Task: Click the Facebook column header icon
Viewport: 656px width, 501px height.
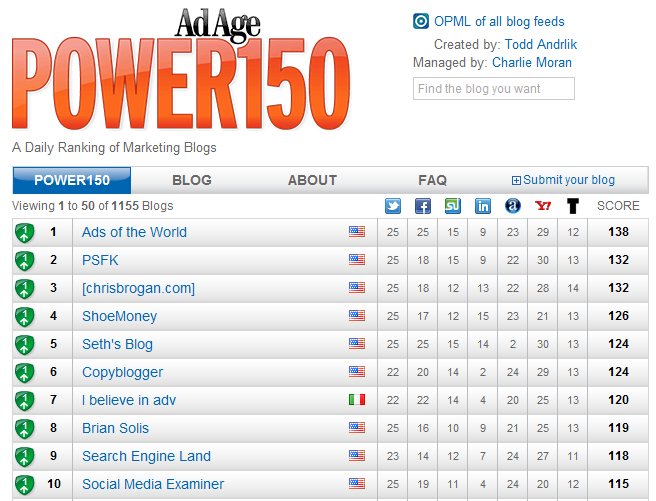Action: (x=423, y=206)
